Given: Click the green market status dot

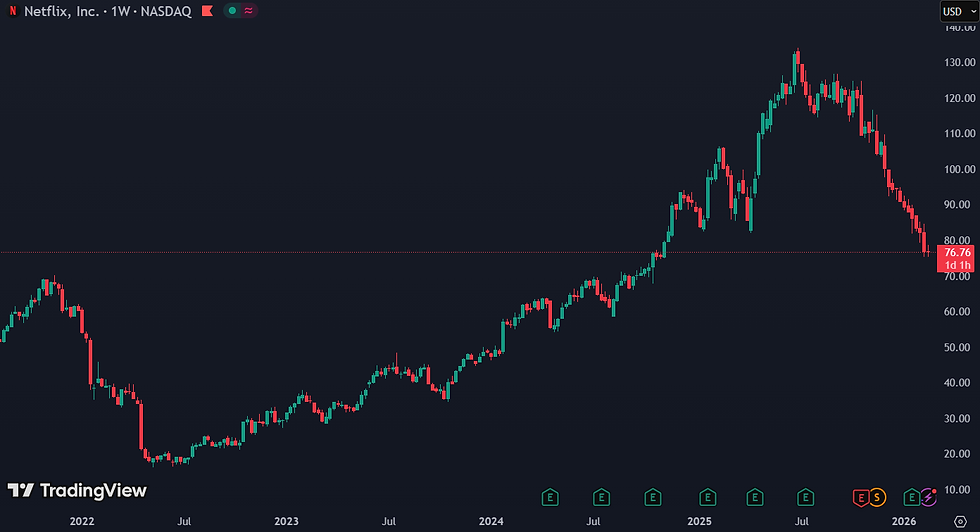Looking at the screenshot, I should [232, 11].
